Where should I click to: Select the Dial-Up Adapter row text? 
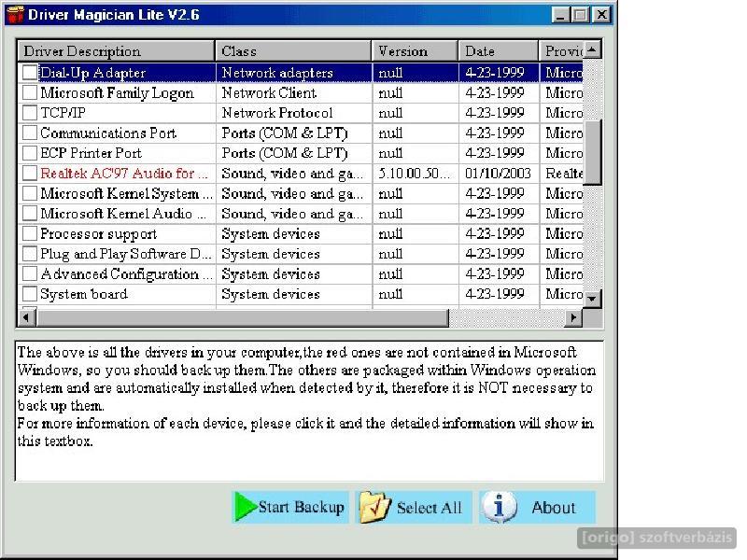tap(92, 73)
